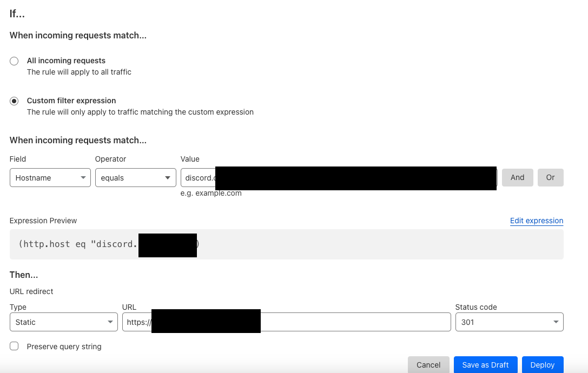Screen dimensions: 588x373
Task: Open the Operator dropdown showing equals
Action: tap(136, 178)
